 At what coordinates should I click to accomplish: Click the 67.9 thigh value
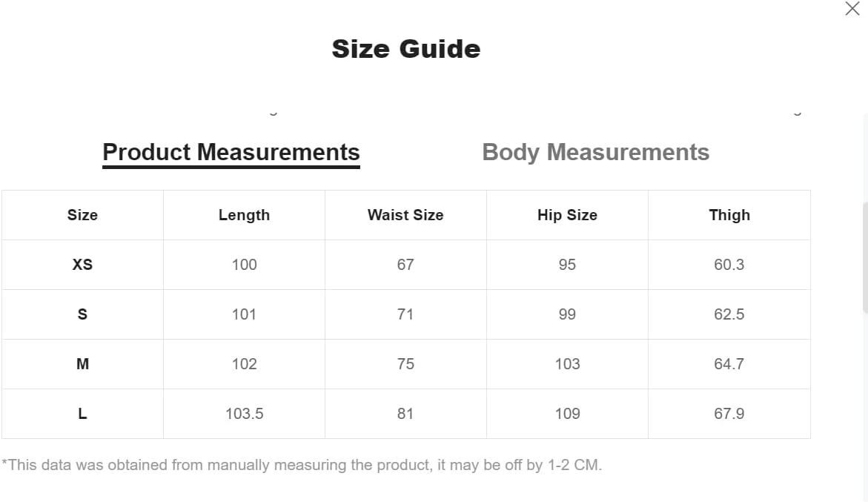click(729, 414)
